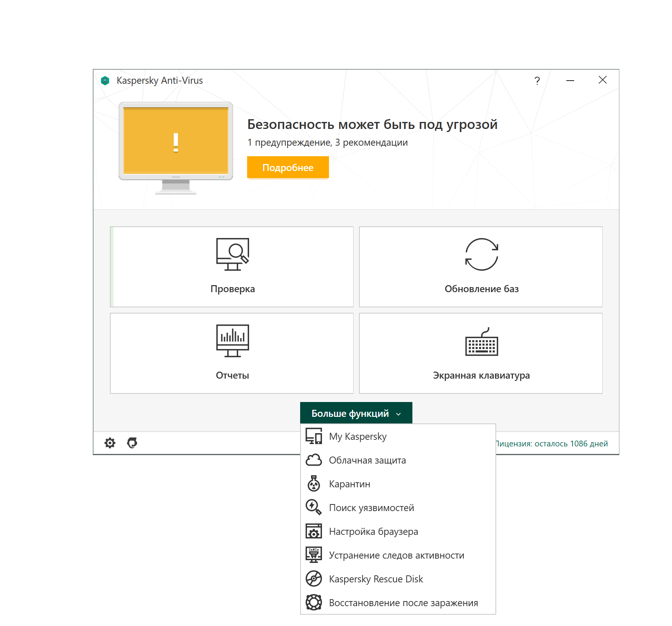The image size is (672, 626).
Task: Open Настройка браузера menu entry
Action: pos(398,532)
